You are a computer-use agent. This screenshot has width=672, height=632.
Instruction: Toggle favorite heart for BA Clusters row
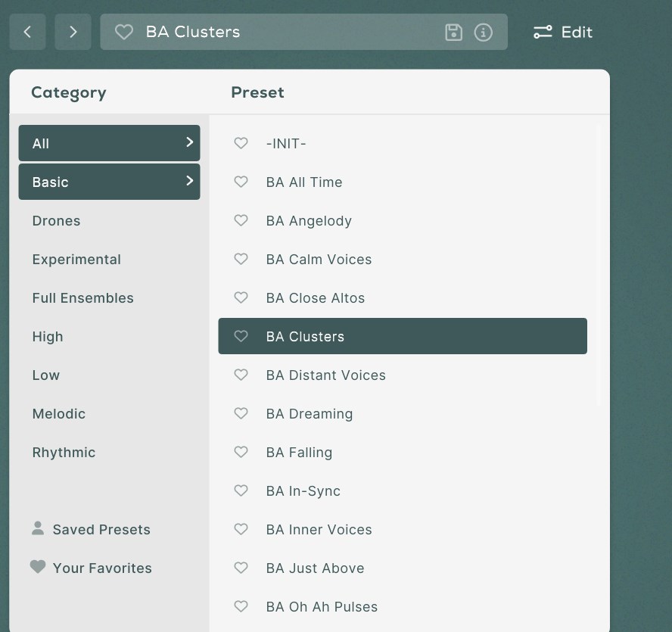(x=241, y=336)
